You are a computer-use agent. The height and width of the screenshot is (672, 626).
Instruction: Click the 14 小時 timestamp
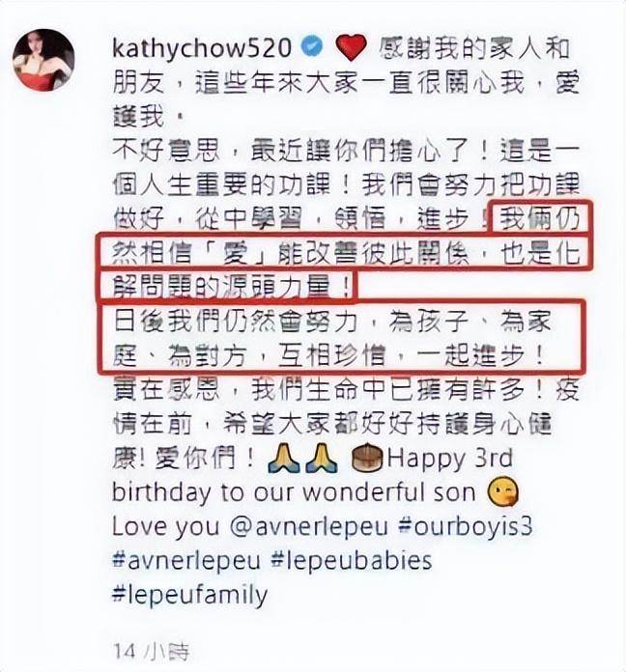pyautogui.click(x=151, y=652)
